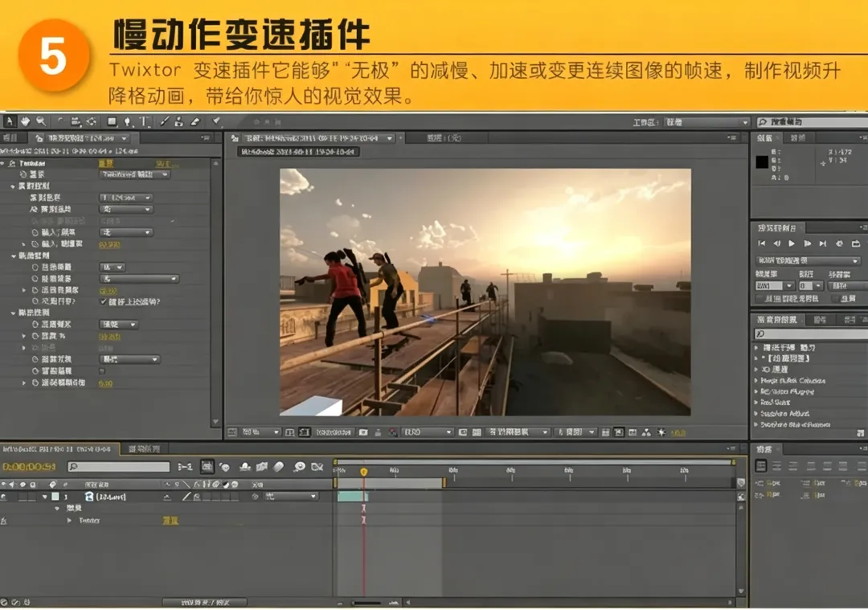The height and width of the screenshot is (610, 868).
Task: Open the info panel tab
Action: pyautogui.click(x=765, y=138)
